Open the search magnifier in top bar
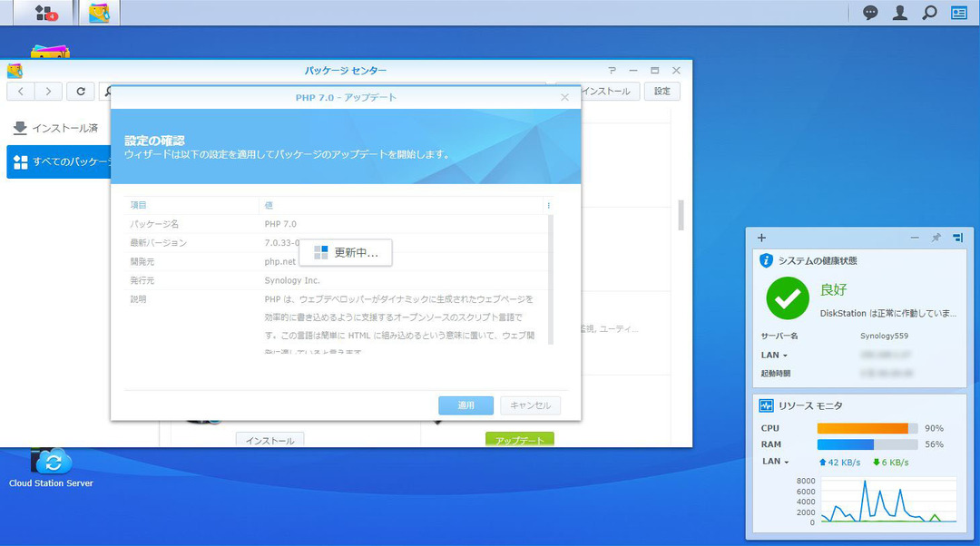This screenshot has height=546, width=980. point(929,13)
